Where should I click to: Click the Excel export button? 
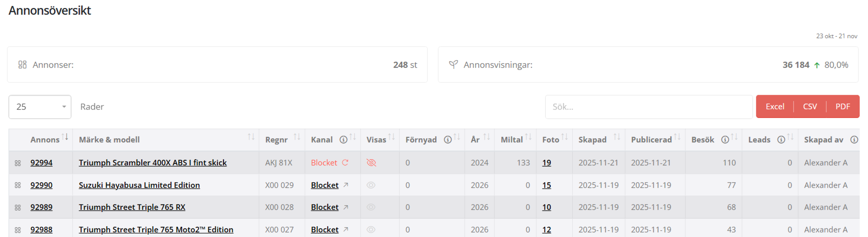pyautogui.click(x=775, y=107)
